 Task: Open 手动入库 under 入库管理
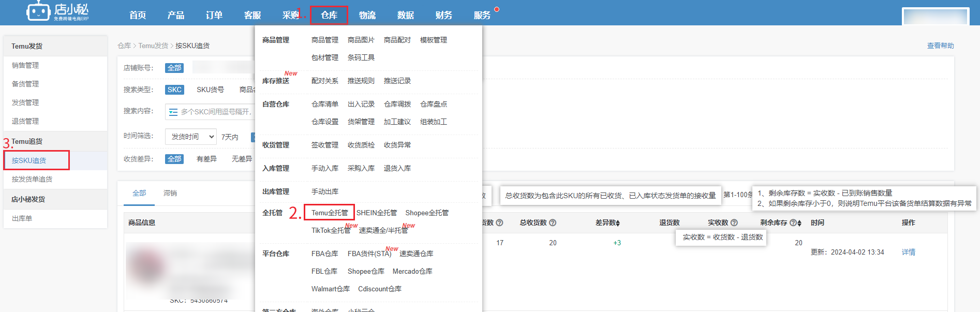click(325, 168)
